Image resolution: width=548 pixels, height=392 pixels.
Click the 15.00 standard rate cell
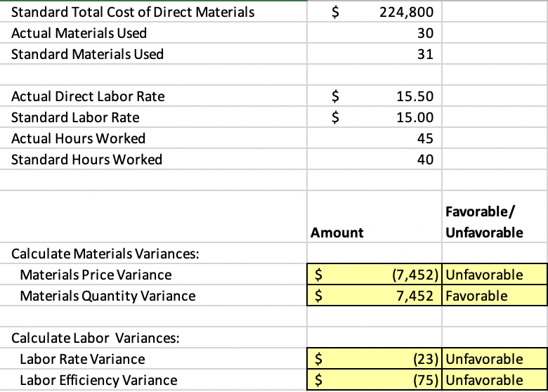374,117
